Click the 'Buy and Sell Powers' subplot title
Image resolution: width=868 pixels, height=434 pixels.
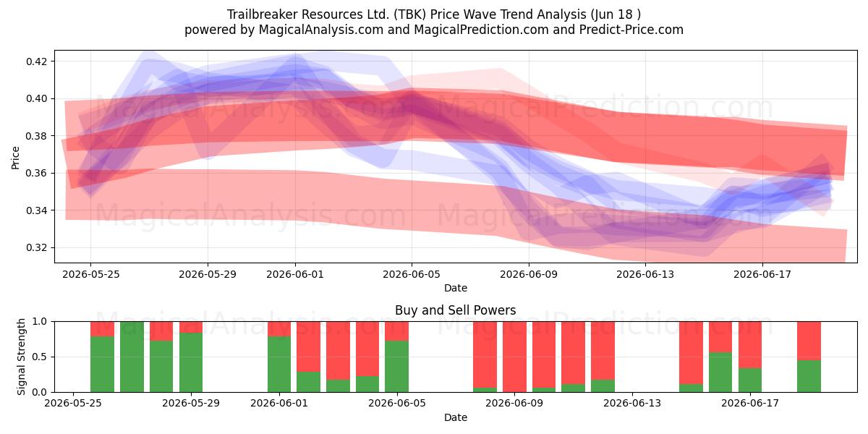pyautogui.click(x=456, y=310)
